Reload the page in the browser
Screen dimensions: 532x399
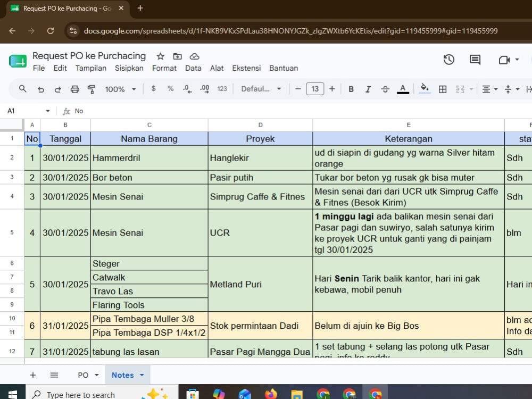pos(51,31)
